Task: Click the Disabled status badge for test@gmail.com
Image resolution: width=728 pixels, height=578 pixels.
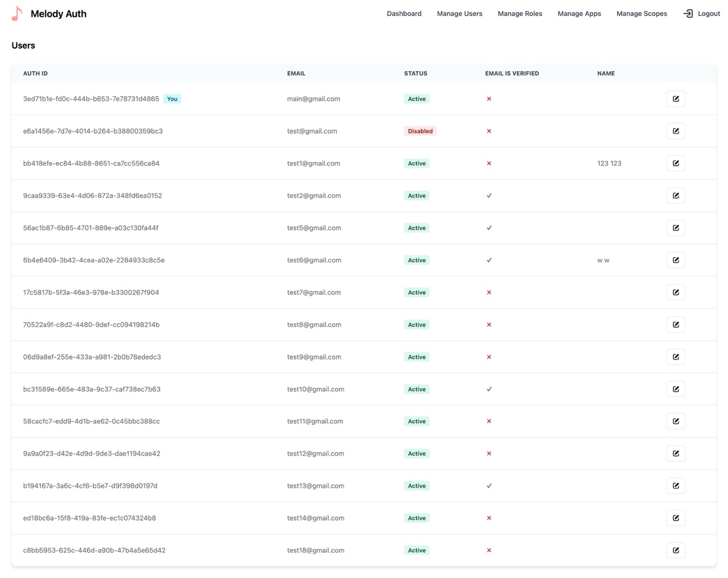Action: 420,131
